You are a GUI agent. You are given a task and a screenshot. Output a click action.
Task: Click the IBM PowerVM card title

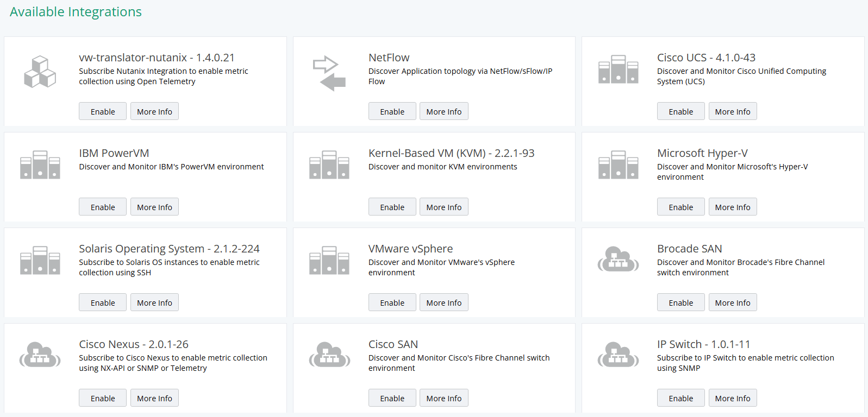click(x=114, y=153)
